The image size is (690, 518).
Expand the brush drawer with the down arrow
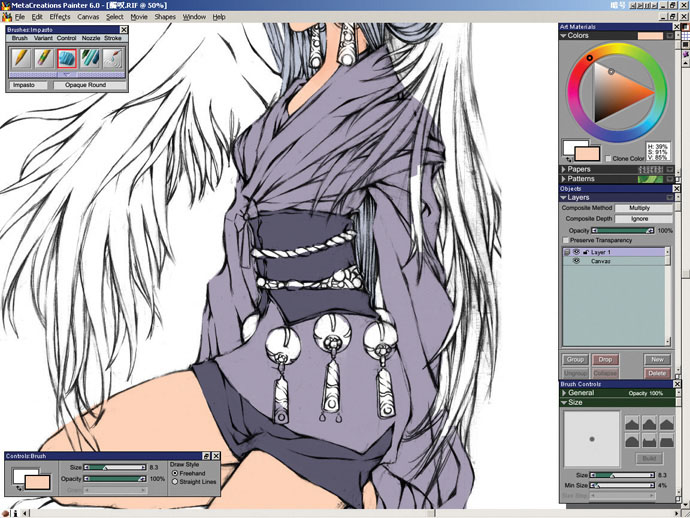pyautogui.click(x=67, y=75)
